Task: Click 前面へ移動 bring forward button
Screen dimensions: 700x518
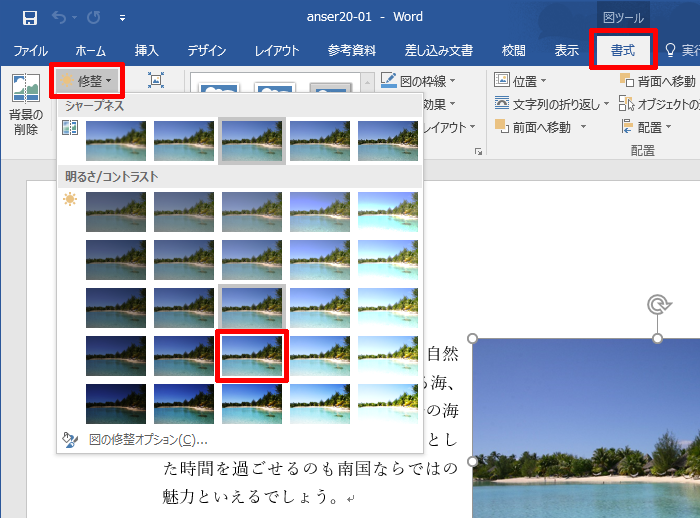Action: click(533, 127)
